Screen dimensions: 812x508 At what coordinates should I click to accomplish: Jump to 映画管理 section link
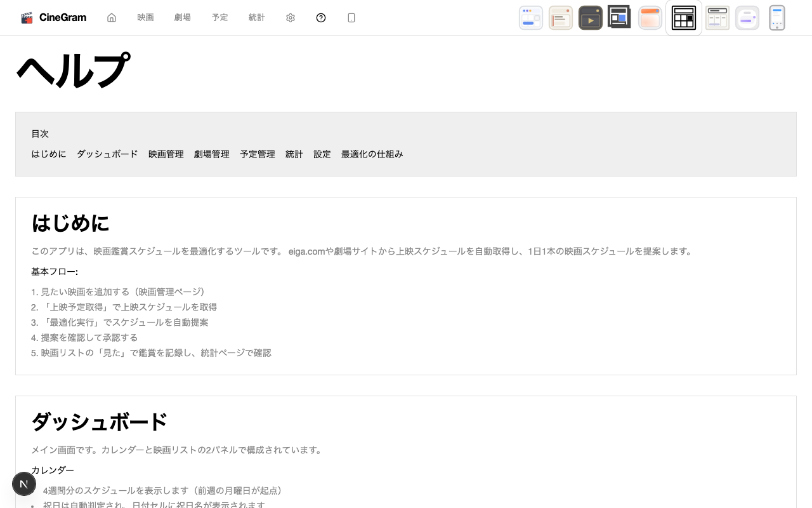click(x=166, y=154)
